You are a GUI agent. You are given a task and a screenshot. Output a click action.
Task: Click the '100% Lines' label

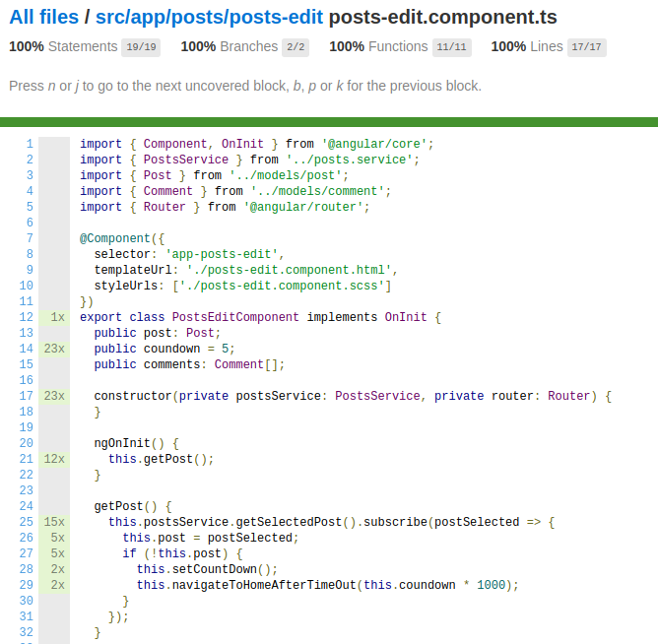point(527,46)
